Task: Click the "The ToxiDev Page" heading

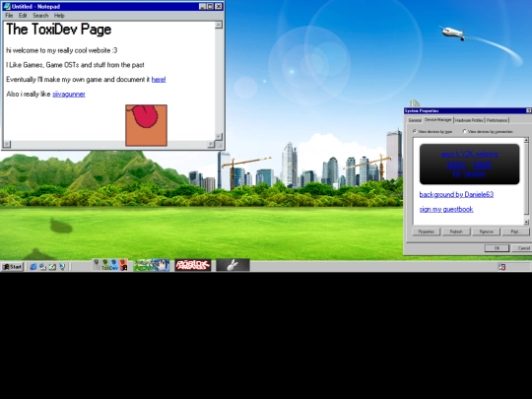Action: [x=59, y=30]
